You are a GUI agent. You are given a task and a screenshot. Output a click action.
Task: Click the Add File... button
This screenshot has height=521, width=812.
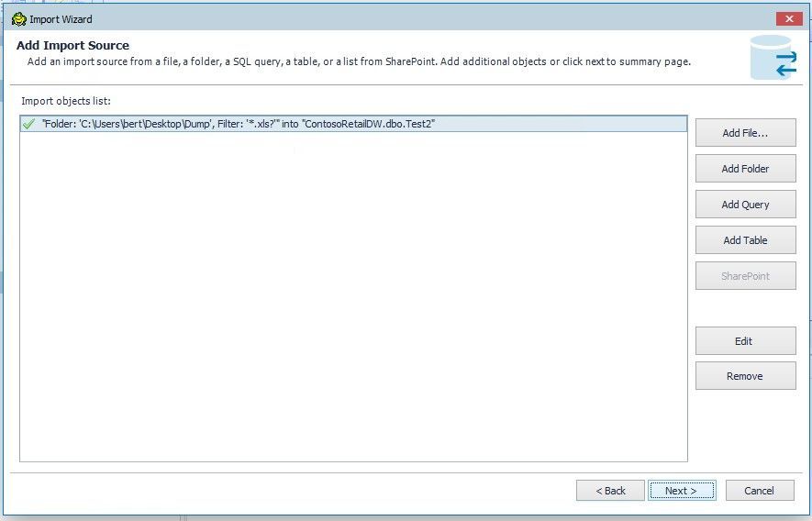[745, 133]
